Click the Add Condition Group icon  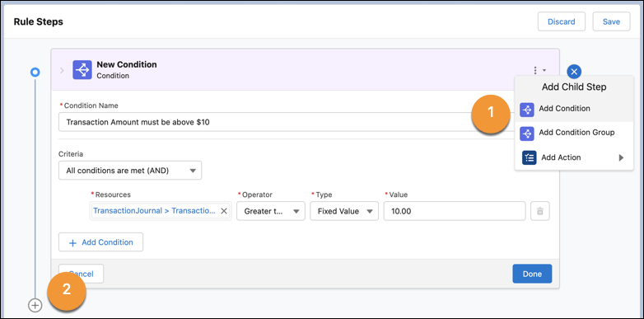click(x=527, y=134)
